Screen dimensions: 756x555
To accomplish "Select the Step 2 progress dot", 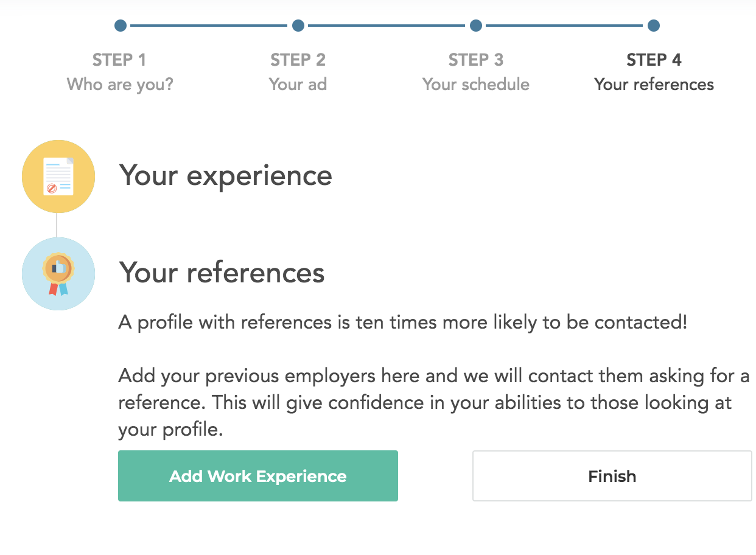I will coord(298,26).
